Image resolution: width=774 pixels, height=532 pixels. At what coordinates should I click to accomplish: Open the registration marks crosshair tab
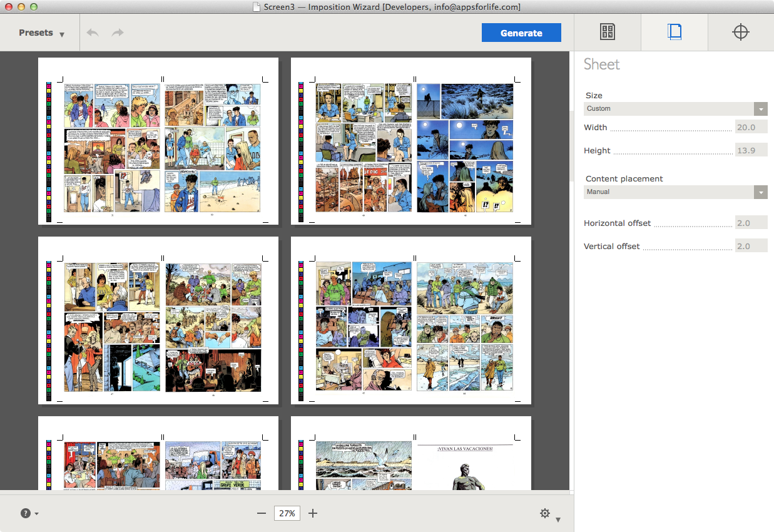pyautogui.click(x=741, y=33)
